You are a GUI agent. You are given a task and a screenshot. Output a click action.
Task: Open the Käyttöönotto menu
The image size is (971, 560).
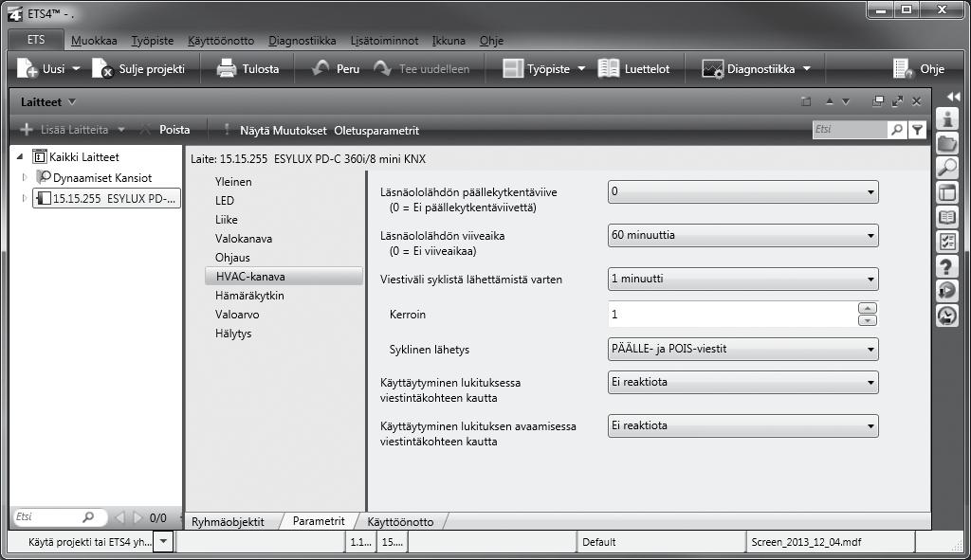click(x=221, y=40)
